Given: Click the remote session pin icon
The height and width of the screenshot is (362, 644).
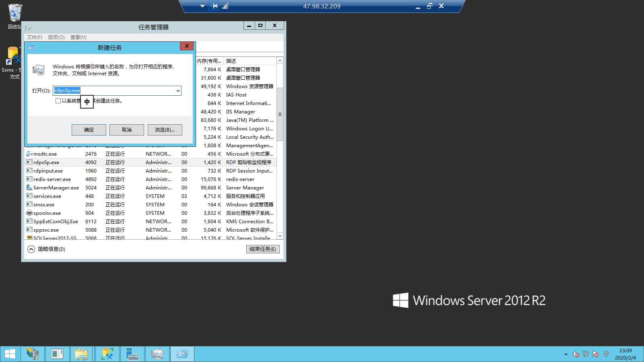Looking at the screenshot, I should [215, 6].
